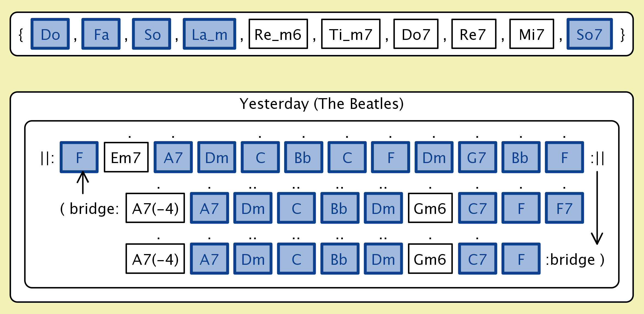Screen dimensions: 644x314
Task: Click the Gm6 chord in the middle row
Action: (430, 208)
